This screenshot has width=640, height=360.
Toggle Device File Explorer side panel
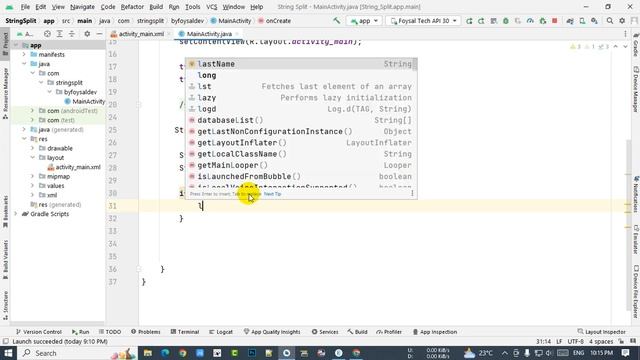pyautogui.click(x=636, y=292)
